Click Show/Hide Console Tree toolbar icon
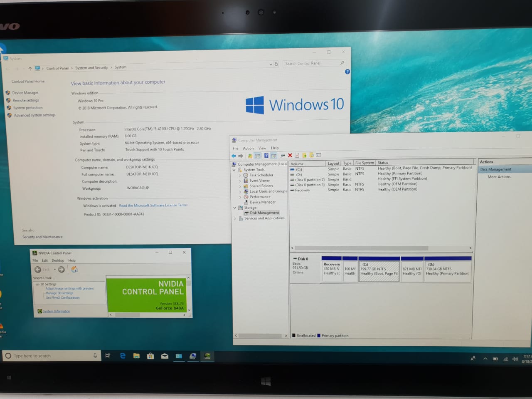 point(258,156)
